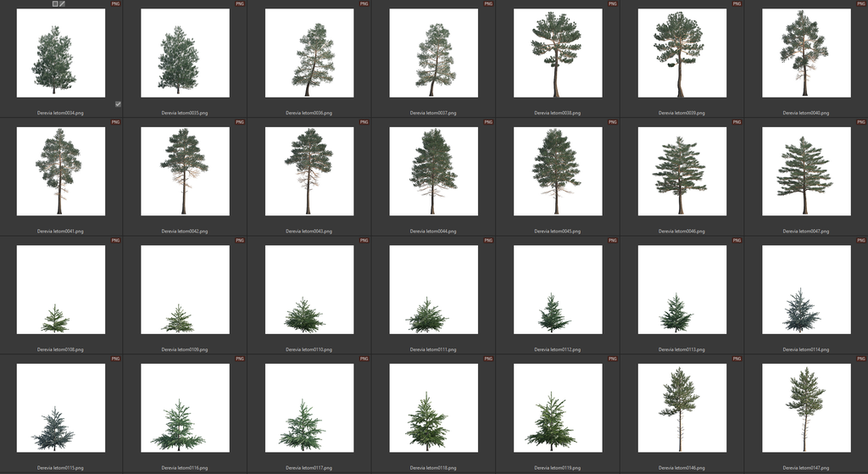This screenshot has width=868, height=474.
Task: Select the Derevia letom0146 thin pine thumbnail
Action: coord(682,408)
